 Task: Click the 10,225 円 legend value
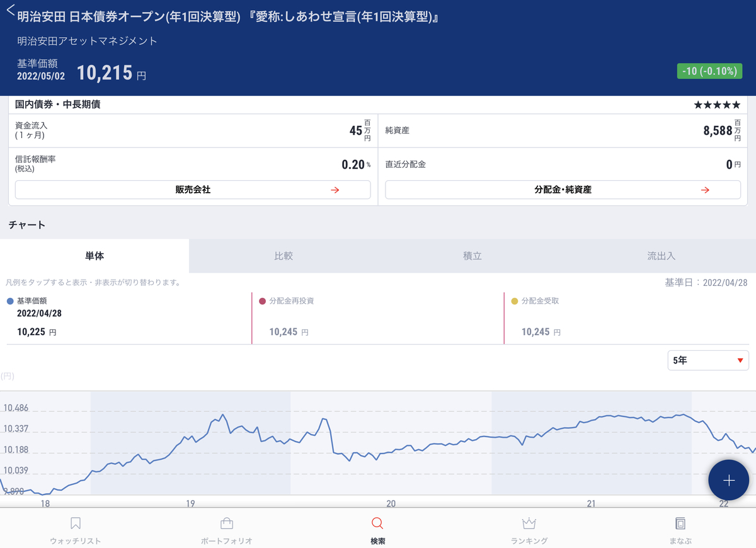pyautogui.click(x=37, y=331)
